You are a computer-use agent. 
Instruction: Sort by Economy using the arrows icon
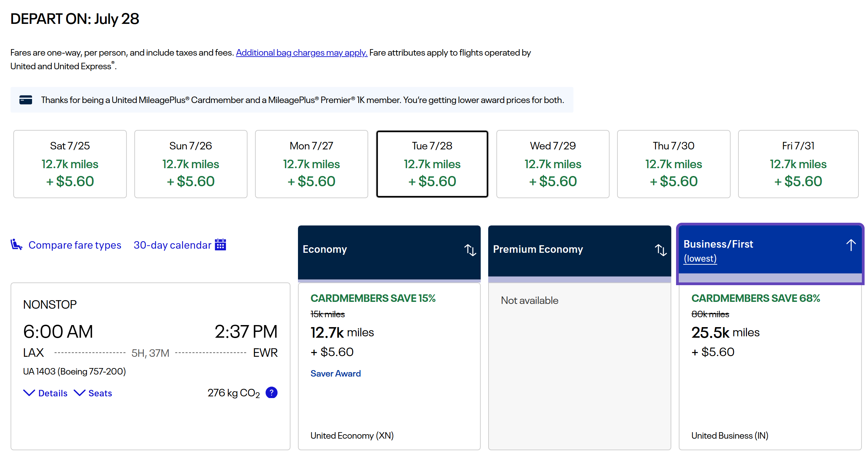(470, 250)
